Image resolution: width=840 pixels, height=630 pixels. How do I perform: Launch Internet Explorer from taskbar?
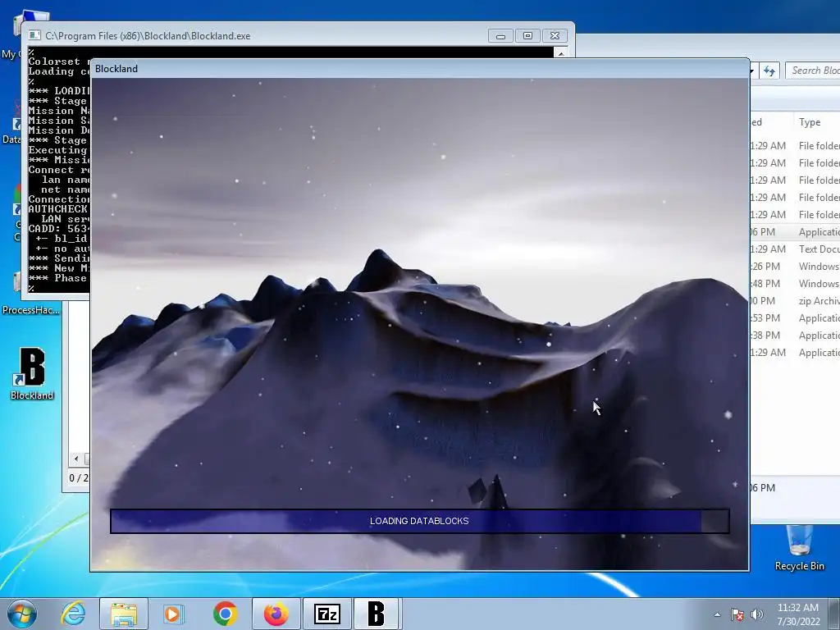point(73,614)
